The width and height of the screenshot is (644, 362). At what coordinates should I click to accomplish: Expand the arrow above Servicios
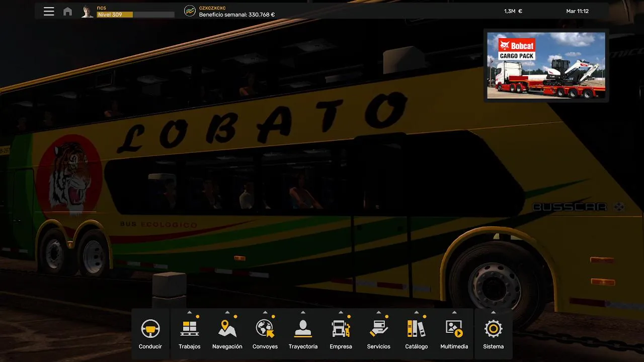tap(378, 312)
